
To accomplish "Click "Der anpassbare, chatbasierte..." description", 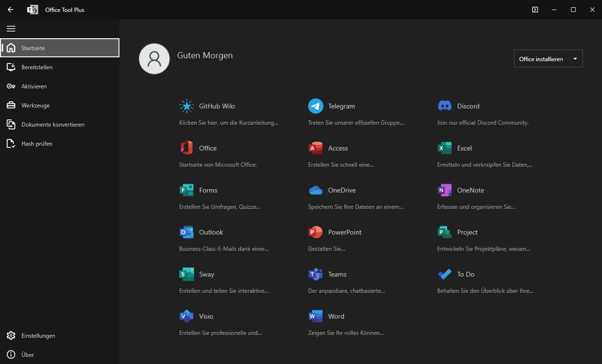I will (346, 291).
